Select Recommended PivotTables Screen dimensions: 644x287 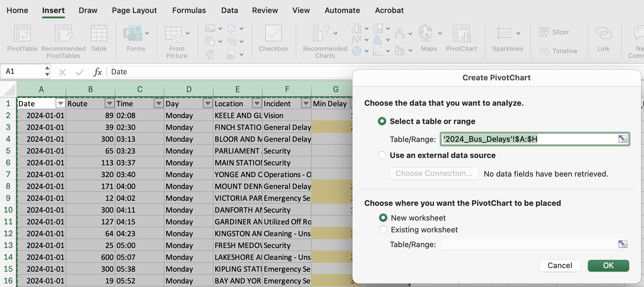pyautogui.click(x=63, y=40)
